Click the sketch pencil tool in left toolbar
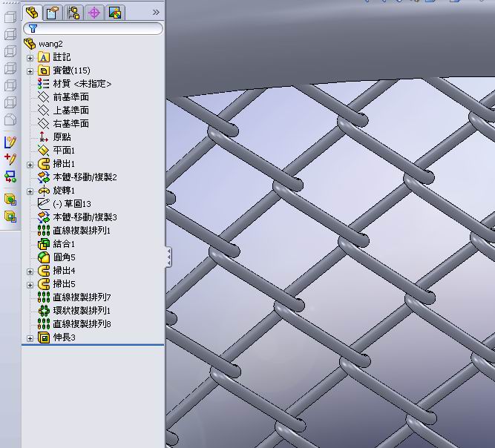The width and height of the screenshot is (495, 448). [x=10, y=142]
